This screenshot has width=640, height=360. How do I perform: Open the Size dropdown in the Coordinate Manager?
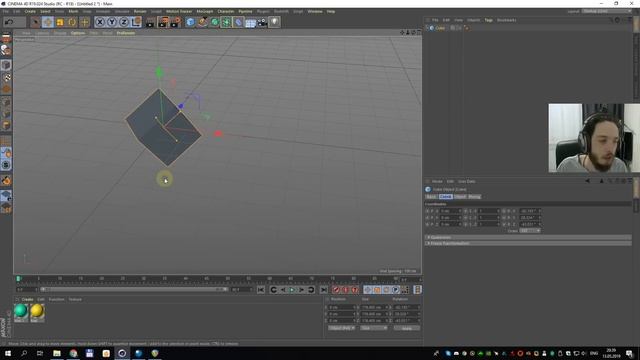(x=373, y=328)
